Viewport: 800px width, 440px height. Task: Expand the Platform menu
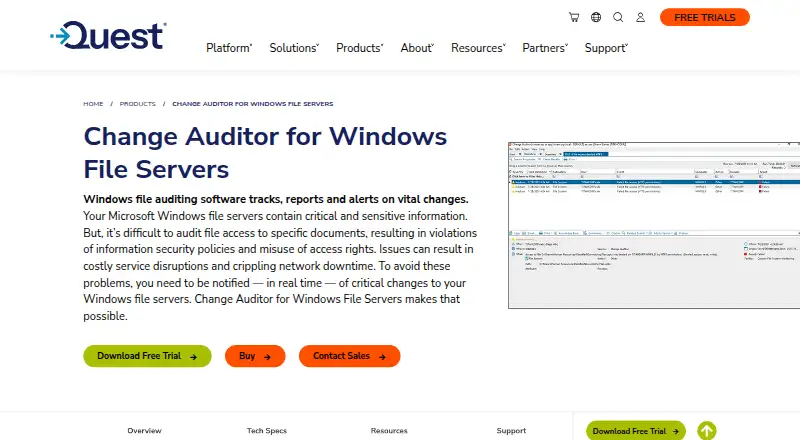pyautogui.click(x=229, y=48)
